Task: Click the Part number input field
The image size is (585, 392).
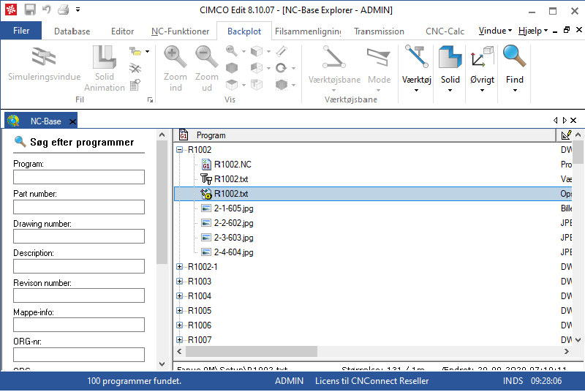Action: coord(79,207)
